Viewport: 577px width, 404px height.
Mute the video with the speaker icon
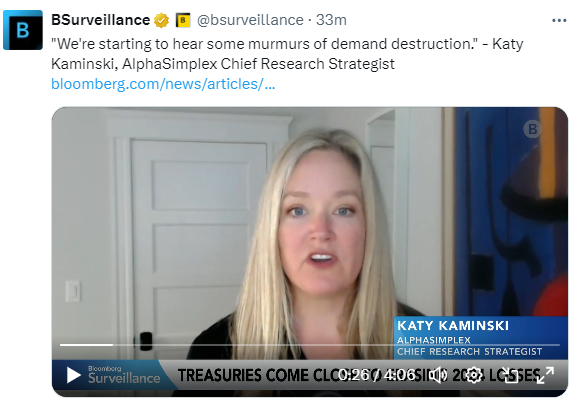[x=438, y=375]
